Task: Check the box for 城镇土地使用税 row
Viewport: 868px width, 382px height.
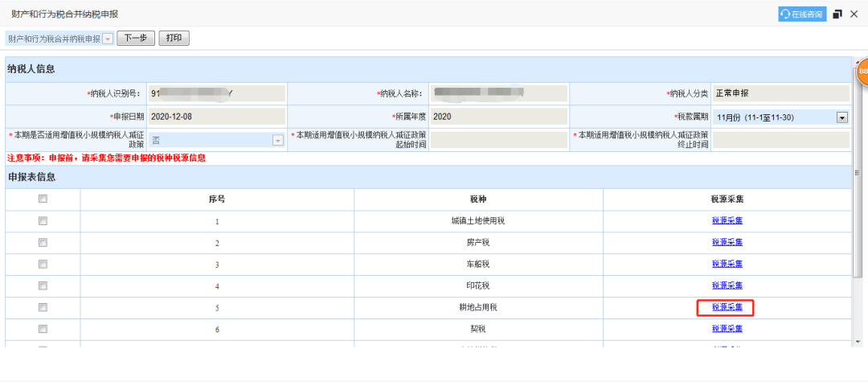Action: (43, 220)
